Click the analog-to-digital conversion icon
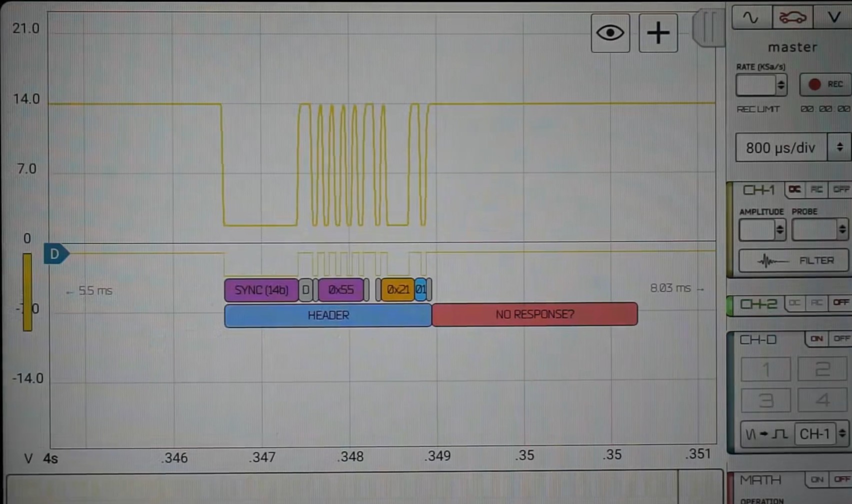 [x=767, y=434]
